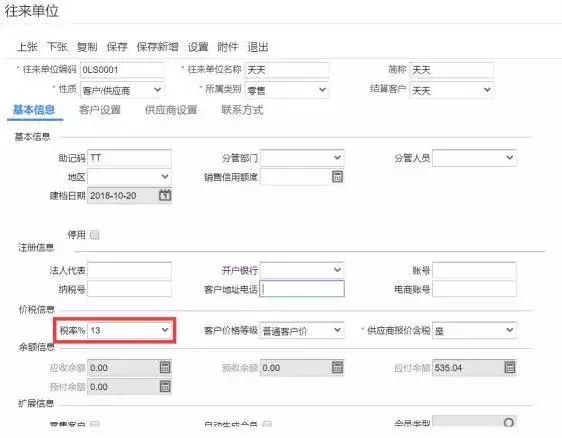This screenshot has height=438, width=562.
Task: Click calculator icon in 预收余额 field
Action: [337, 367]
